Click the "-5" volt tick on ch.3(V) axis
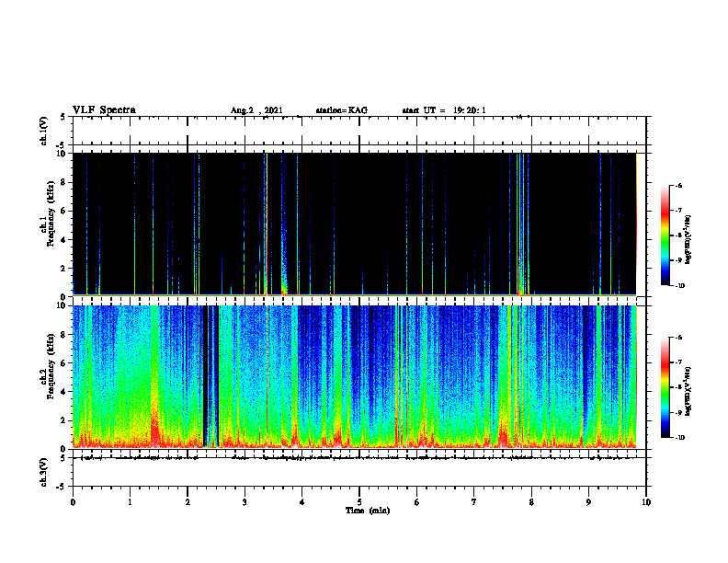The width and height of the screenshot is (728, 563). pyautogui.click(x=61, y=487)
